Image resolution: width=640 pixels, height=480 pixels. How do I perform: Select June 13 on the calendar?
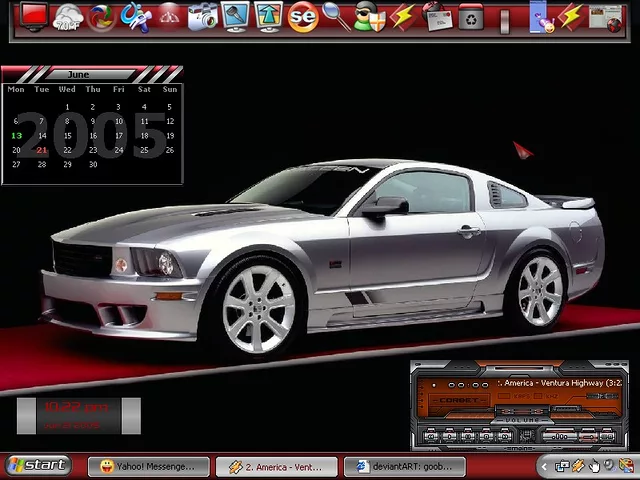[x=16, y=136]
